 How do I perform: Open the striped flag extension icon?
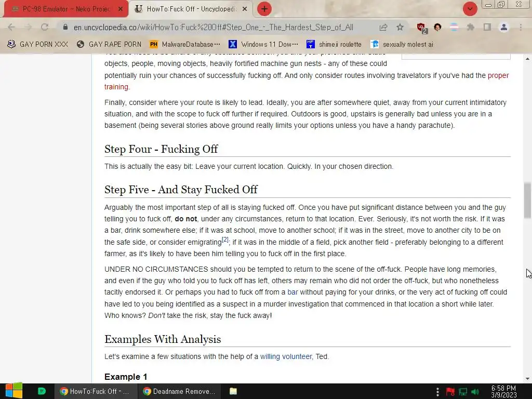tap(454, 27)
